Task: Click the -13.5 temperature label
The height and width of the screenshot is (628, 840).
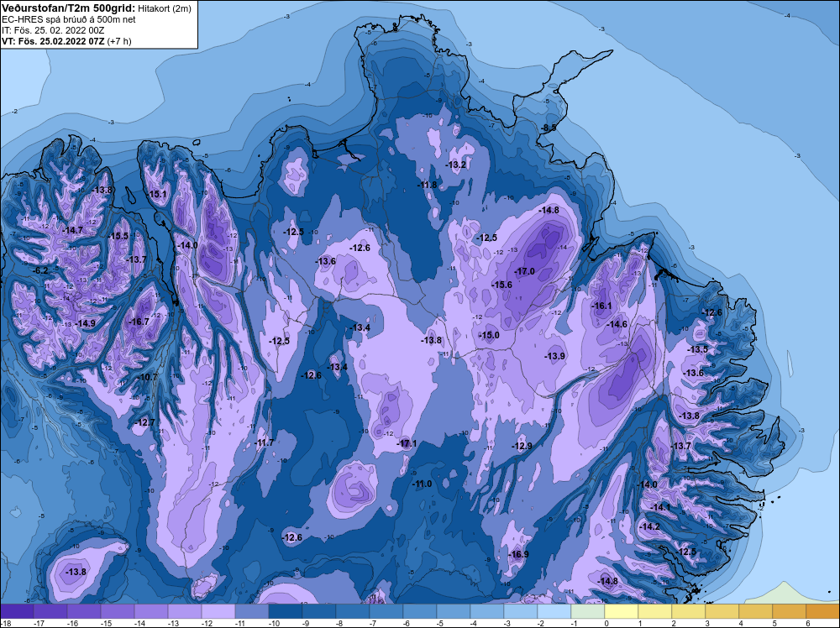Action: [x=697, y=349]
